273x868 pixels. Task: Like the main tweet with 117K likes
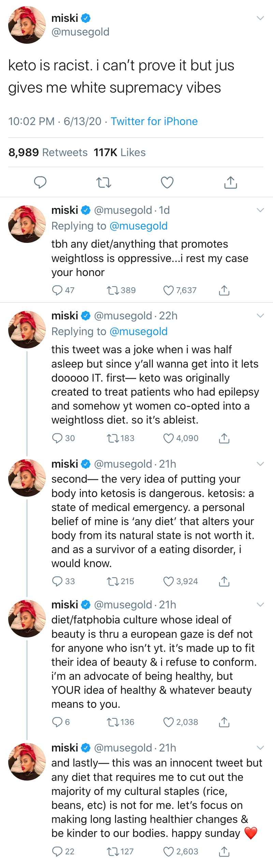tap(167, 183)
